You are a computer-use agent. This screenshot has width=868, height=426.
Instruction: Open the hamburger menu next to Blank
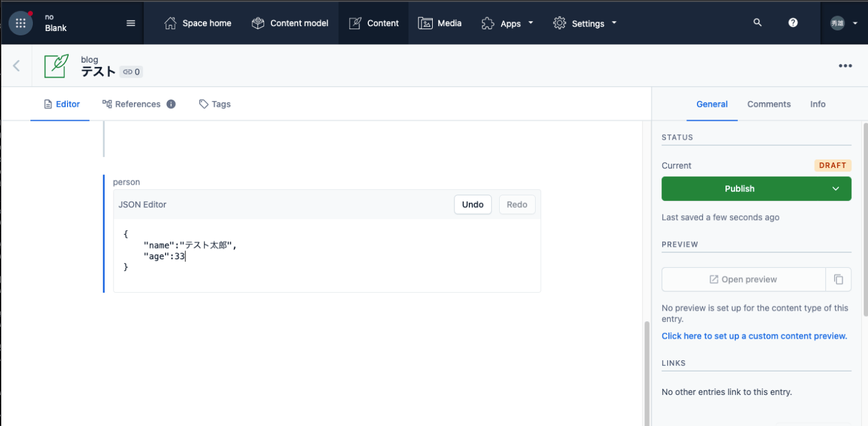tap(131, 23)
